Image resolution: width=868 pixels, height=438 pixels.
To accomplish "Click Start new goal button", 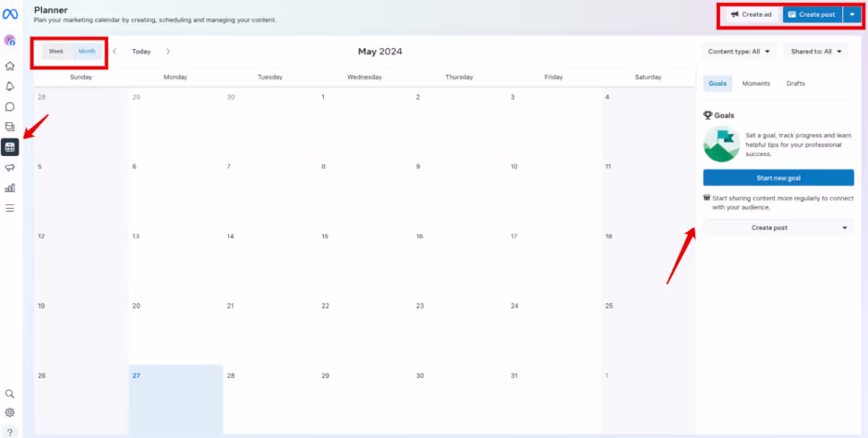I will click(778, 178).
